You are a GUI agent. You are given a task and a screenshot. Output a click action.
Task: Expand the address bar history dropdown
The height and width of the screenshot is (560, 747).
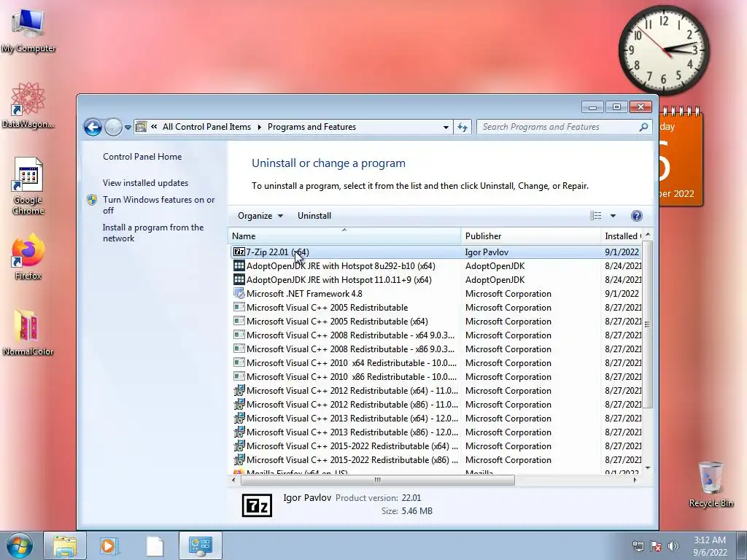pyautogui.click(x=446, y=127)
